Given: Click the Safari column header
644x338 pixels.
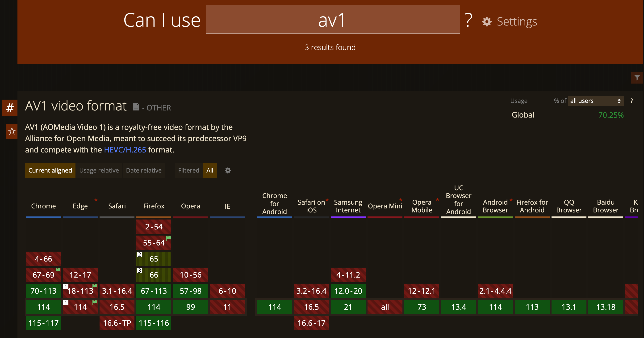Looking at the screenshot, I should [x=117, y=206].
